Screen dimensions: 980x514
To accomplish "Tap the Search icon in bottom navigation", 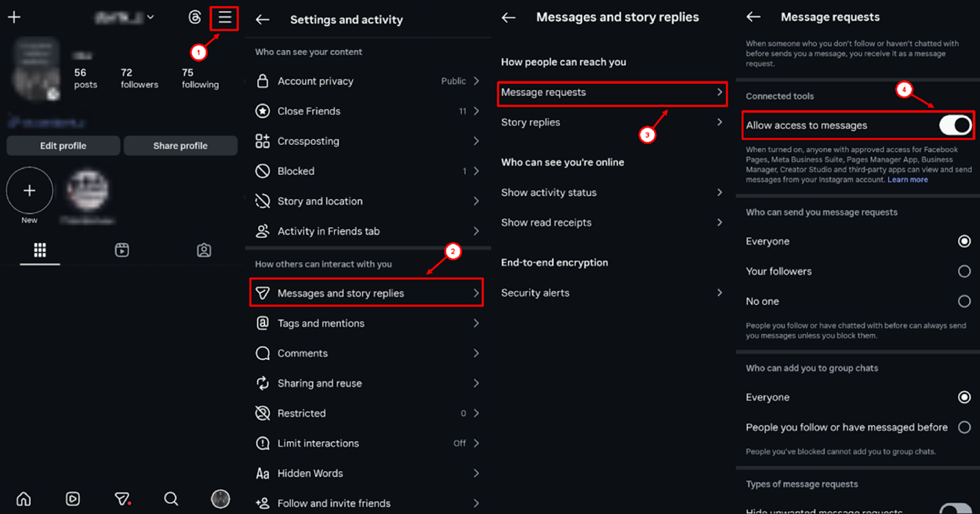I will click(171, 498).
